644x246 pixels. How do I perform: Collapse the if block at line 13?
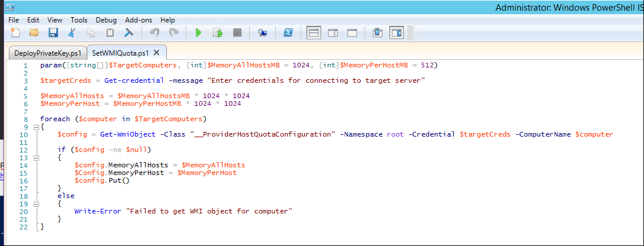tap(37, 158)
